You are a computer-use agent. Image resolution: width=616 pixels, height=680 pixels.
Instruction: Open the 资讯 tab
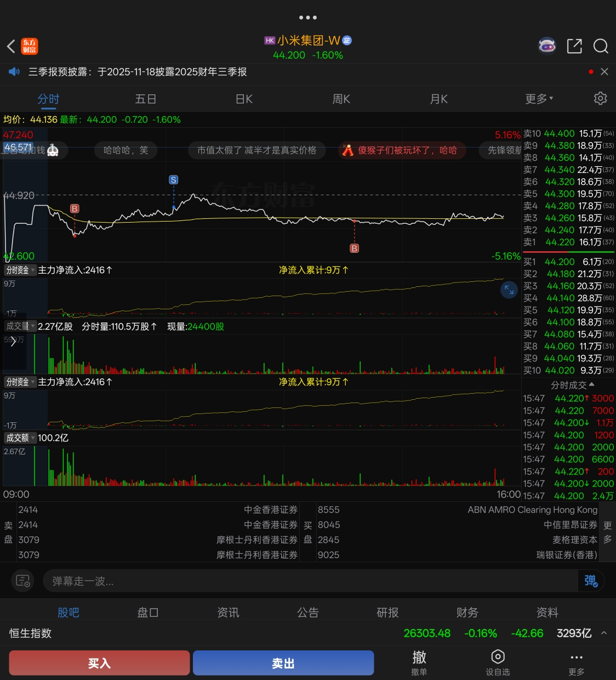pyautogui.click(x=228, y=613)
